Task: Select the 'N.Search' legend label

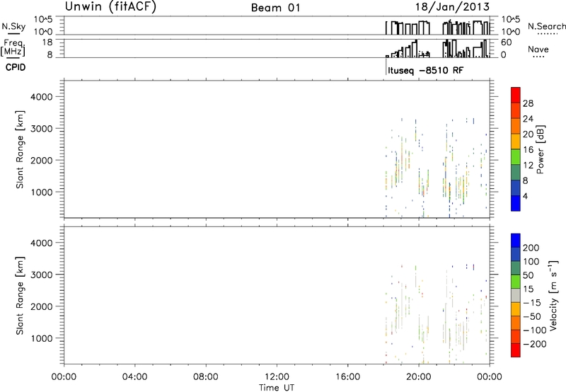Action: click(x=546, y=26)
